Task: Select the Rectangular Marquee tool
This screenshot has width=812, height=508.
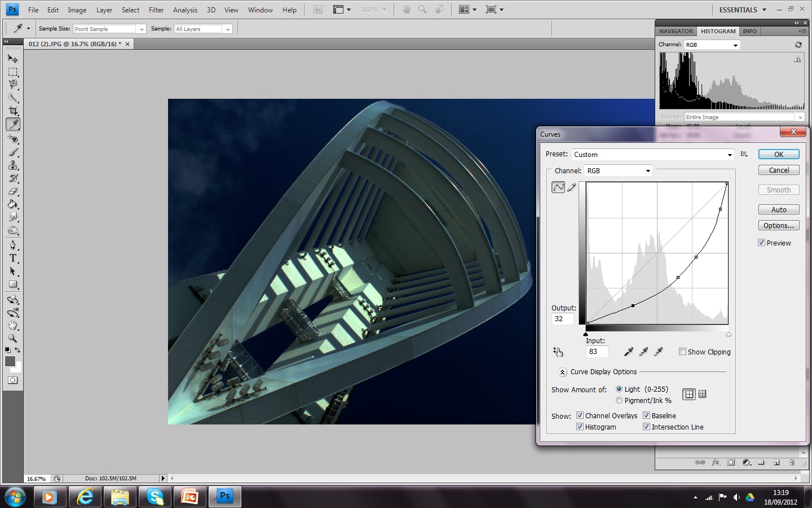Action: point(13,72)
